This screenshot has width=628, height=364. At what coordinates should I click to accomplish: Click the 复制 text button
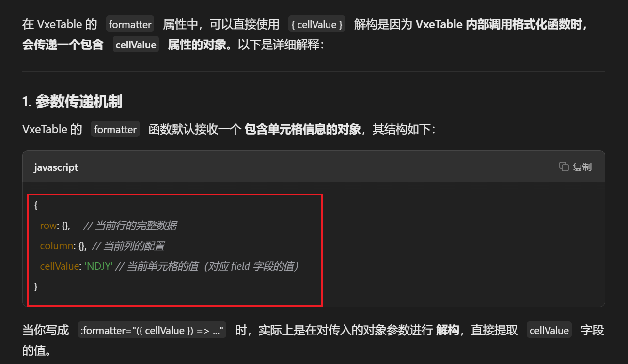click(582, 167)
